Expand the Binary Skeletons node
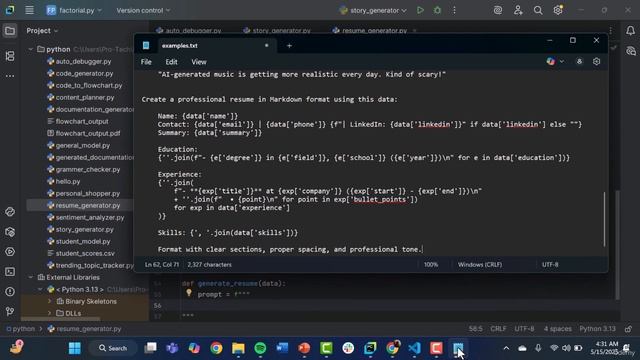640x360 pixels. 49,301
